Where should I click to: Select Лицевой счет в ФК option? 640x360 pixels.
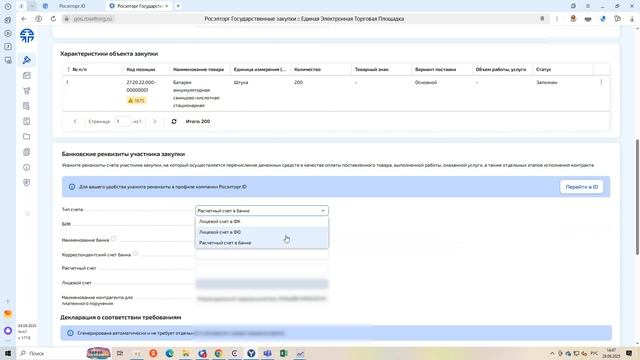(262, 221)
